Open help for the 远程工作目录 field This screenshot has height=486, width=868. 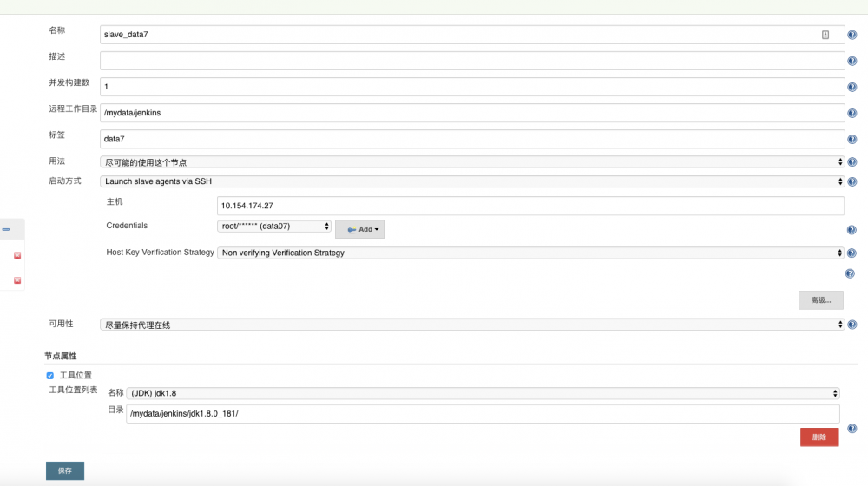point(852,113)
